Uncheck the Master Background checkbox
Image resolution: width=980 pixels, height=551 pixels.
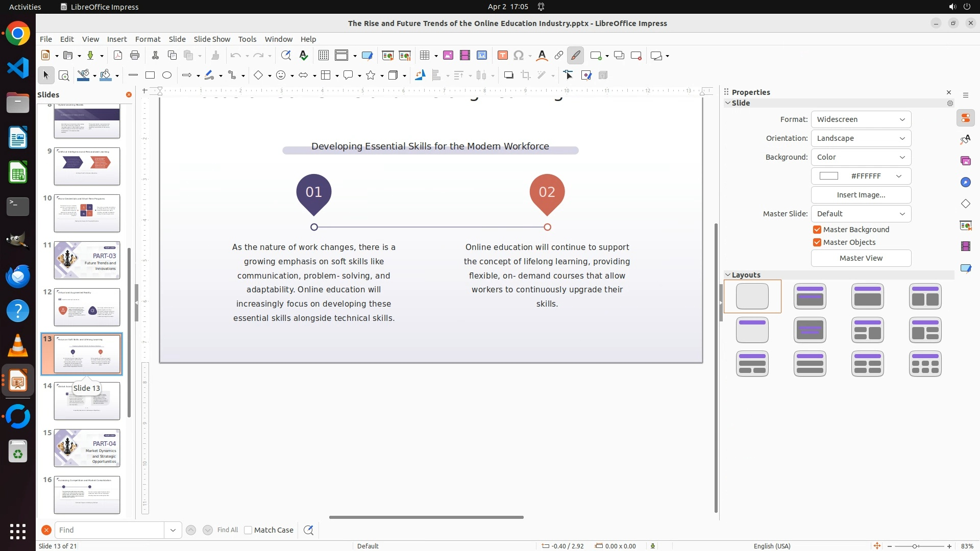click(817, 230)
